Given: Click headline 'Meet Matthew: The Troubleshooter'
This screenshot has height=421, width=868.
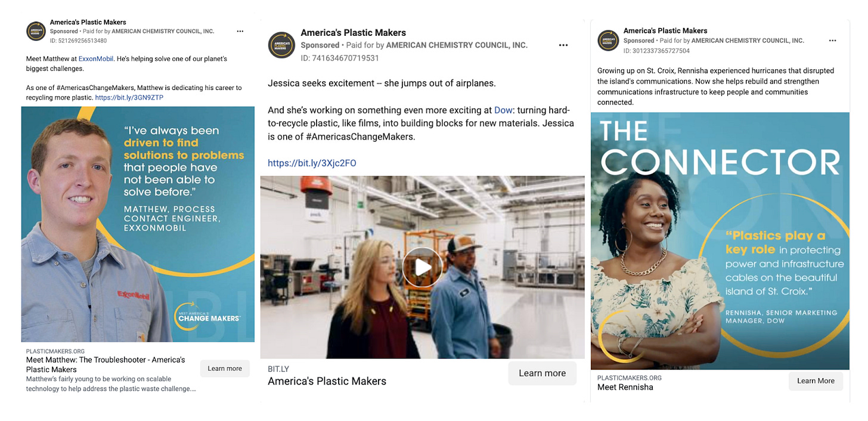Looking at the screenshot, I should 106,364.
